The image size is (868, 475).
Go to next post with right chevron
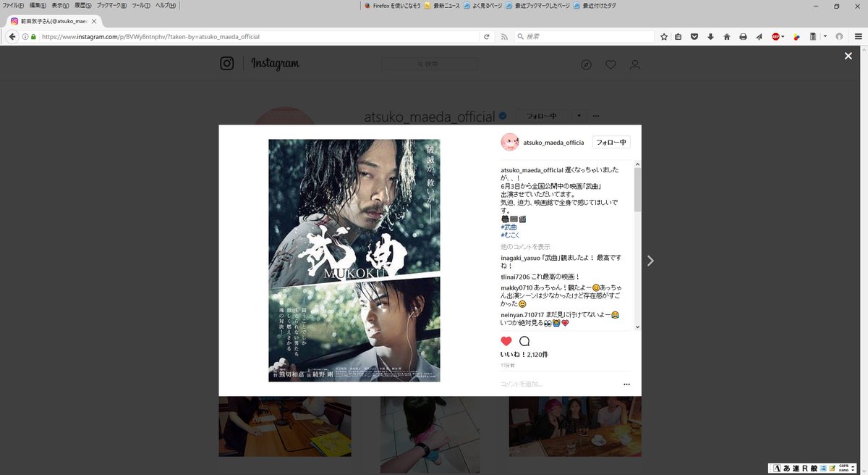click(x=650, y=261)
